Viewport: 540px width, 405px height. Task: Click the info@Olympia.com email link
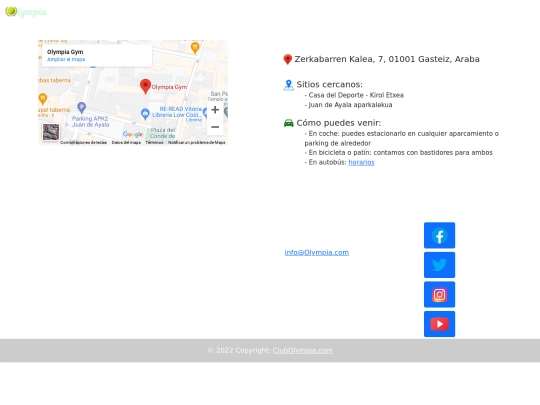coord(316,252)
